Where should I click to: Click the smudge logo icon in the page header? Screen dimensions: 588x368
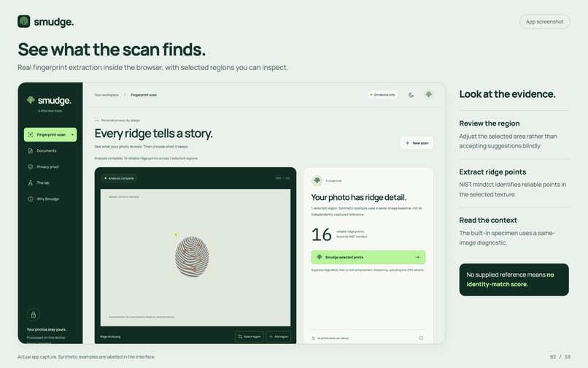coord(23,21)
